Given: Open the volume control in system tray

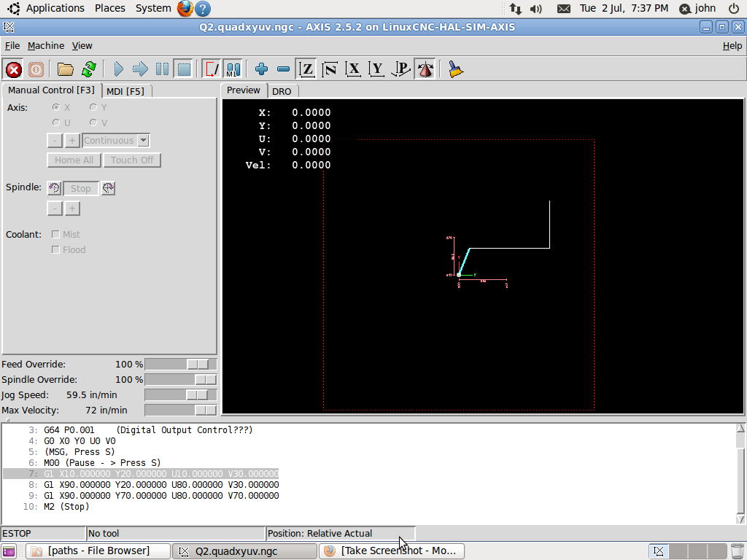Looking at the screenshot, I should [536, 9].
